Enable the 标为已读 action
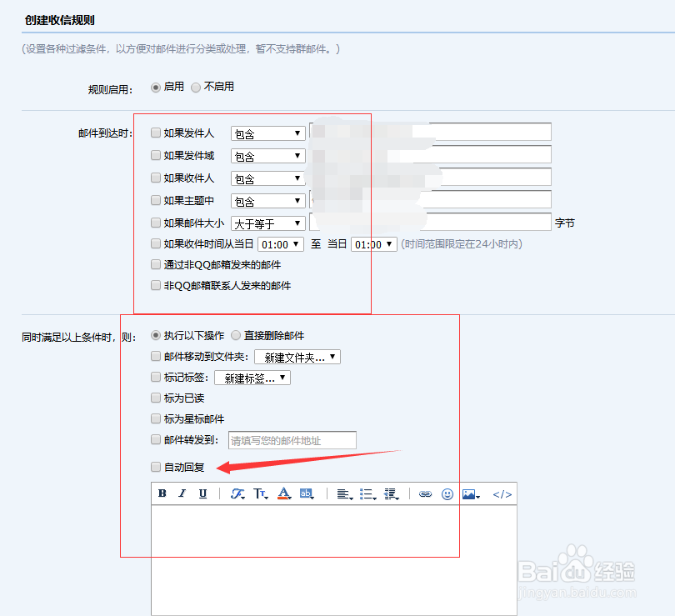The width and height of the screenshot is (675, 616). click(155, 398)
